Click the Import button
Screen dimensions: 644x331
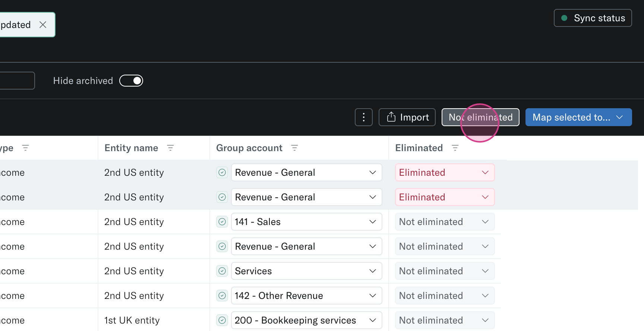(407, 117)
